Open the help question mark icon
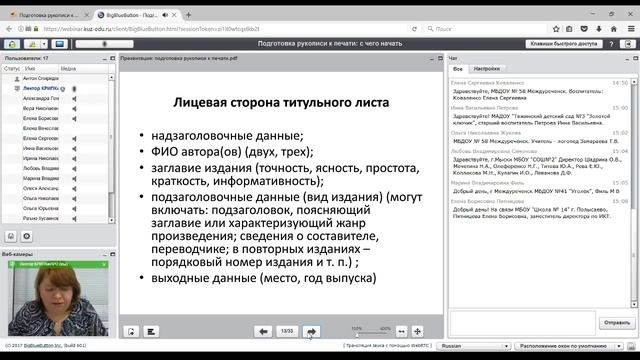This screenshot has height=360, width=640. (611, 44)
